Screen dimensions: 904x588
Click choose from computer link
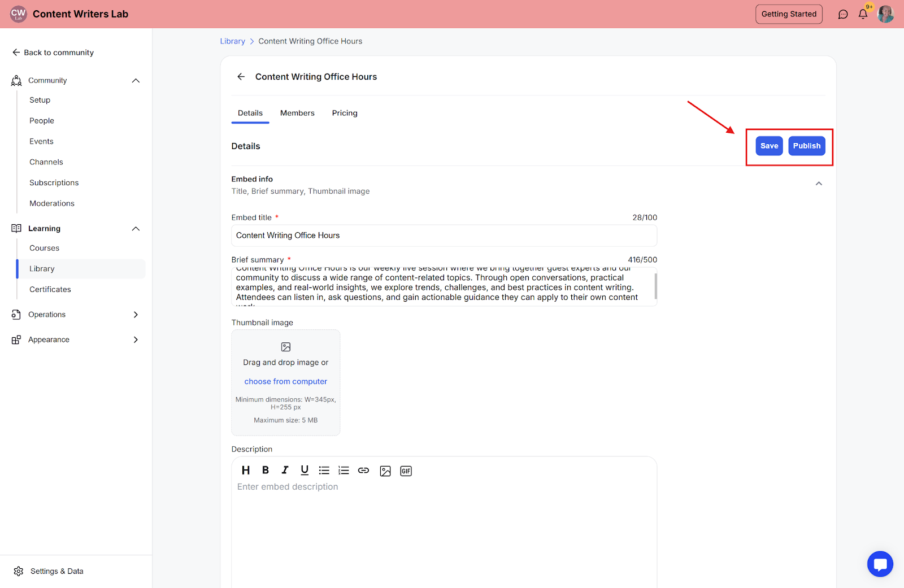click(x=285, y=382)
